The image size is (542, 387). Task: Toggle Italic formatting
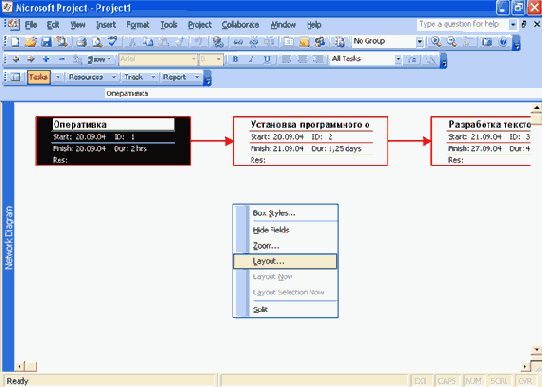pos(251,59)
